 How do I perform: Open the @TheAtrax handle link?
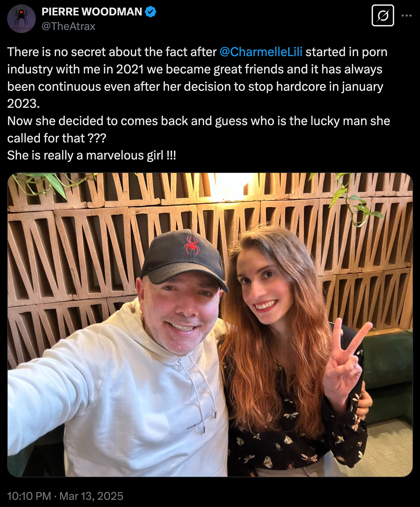pos(68,26)
